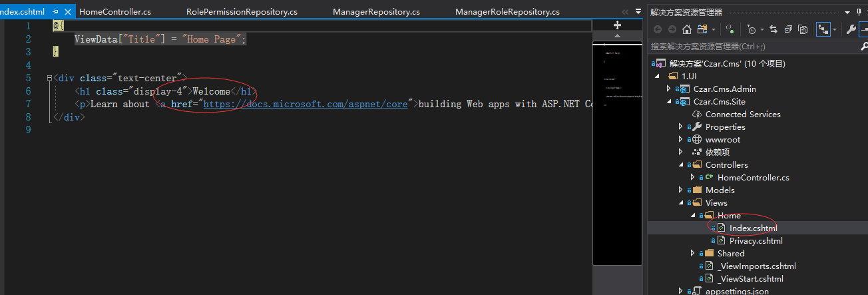Click the Switch Views folder icon
This screenshot has height=295, width=868.
pos(702,29)
